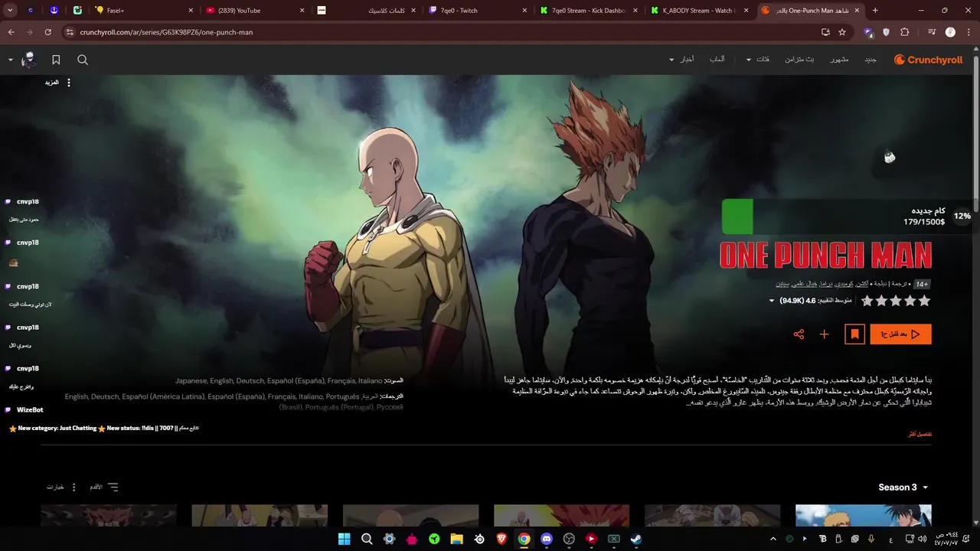Viewport: 980px width, 551px height.
Task: Open a new browser tab
Action: click(x=875, y=11)
